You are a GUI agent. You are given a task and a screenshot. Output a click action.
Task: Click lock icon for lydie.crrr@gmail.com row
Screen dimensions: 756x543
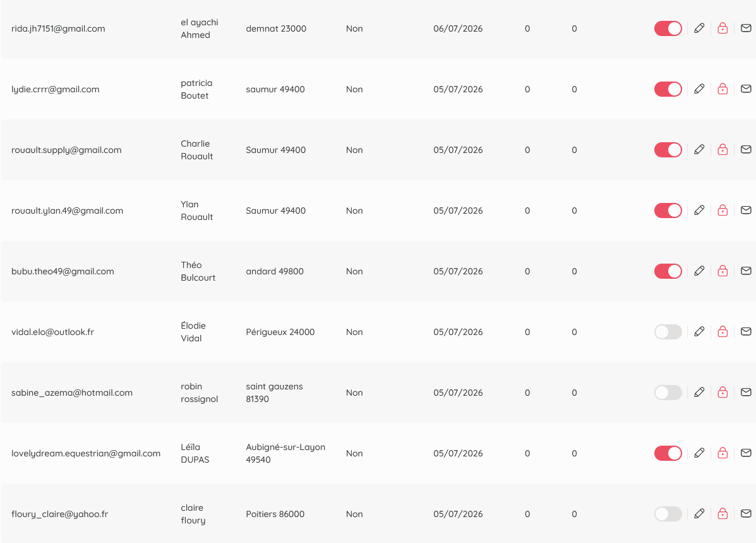pos(723,88)
